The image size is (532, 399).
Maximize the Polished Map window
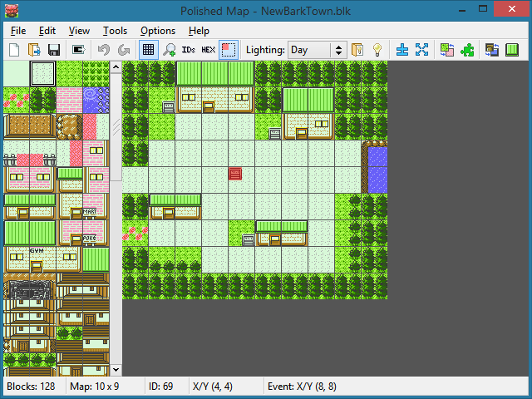click(x=482, y=9)
